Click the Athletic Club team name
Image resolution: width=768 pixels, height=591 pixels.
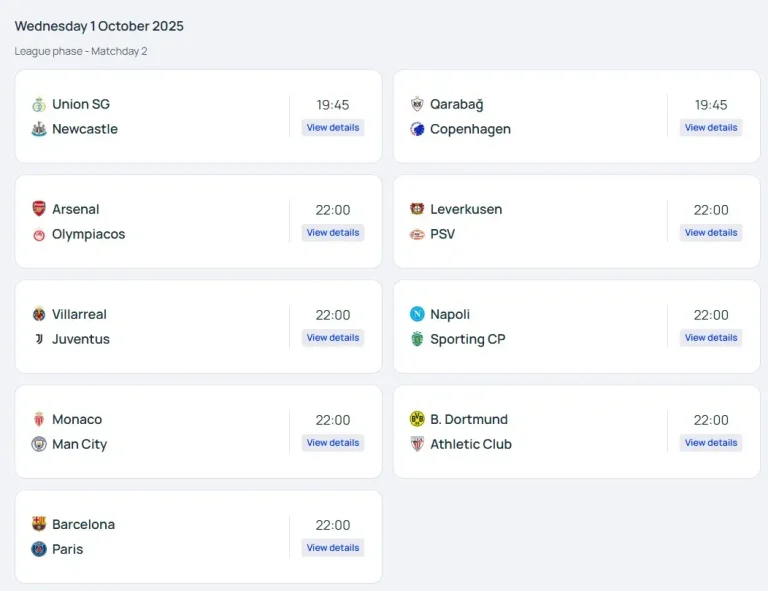click(x=470, y=444)
